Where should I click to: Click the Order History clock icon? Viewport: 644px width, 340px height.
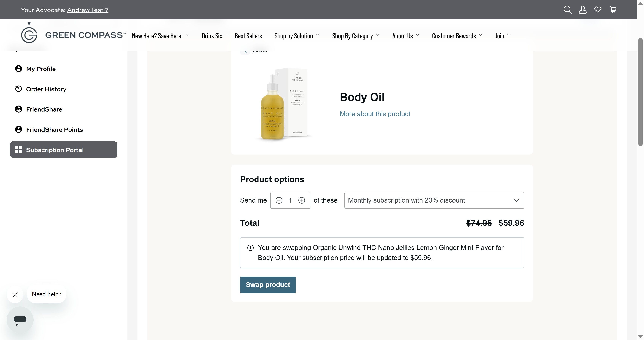tap(18, 89)
